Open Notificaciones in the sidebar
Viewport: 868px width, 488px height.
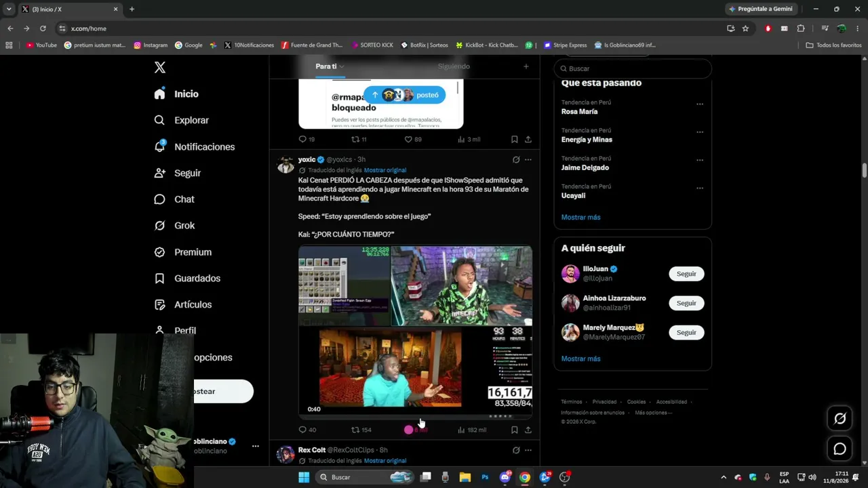coord(194,146)
